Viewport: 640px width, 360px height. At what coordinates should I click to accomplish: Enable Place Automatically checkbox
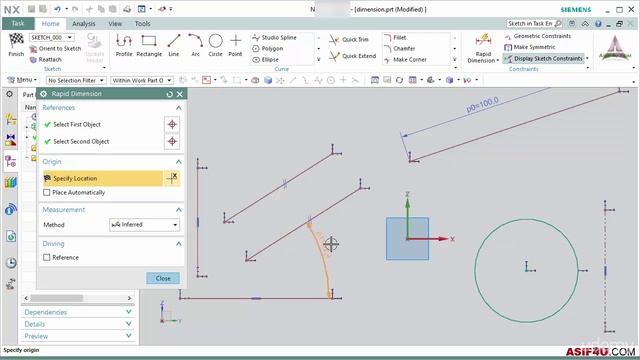pyautogui.click(x=47, y=192)
